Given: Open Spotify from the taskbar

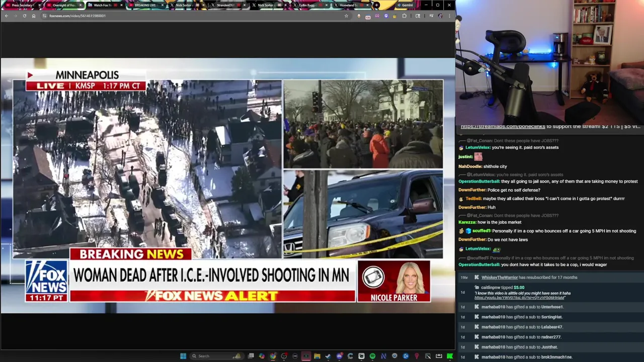Looking at the screenshot, I should [x=372, y=356].
